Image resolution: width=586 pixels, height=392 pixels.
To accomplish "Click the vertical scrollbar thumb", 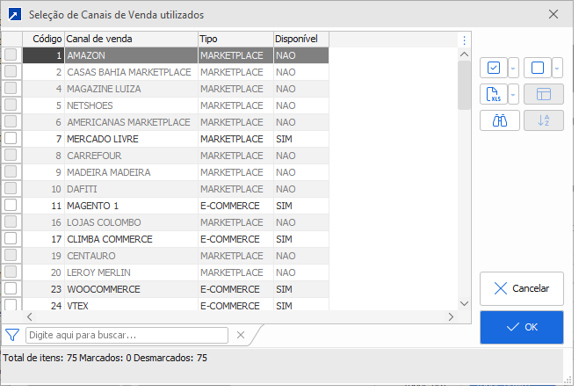I will tap(464, 85).
